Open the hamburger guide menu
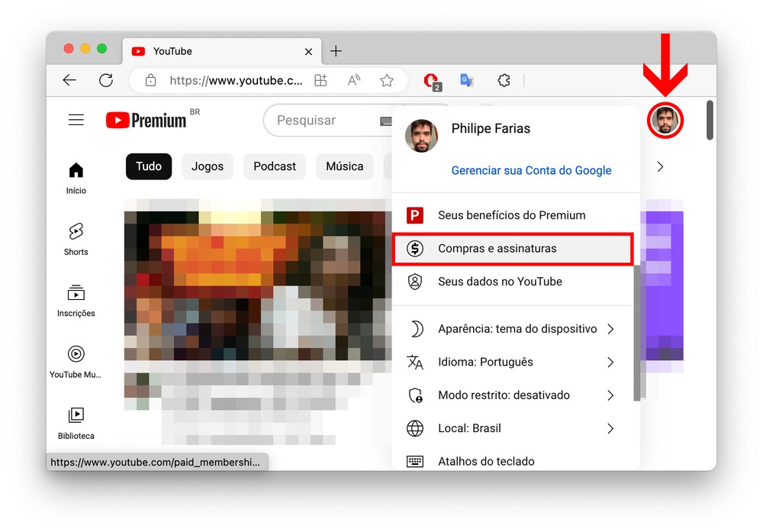Viewport: 763px width, 532px height. (x=76, y=120)
